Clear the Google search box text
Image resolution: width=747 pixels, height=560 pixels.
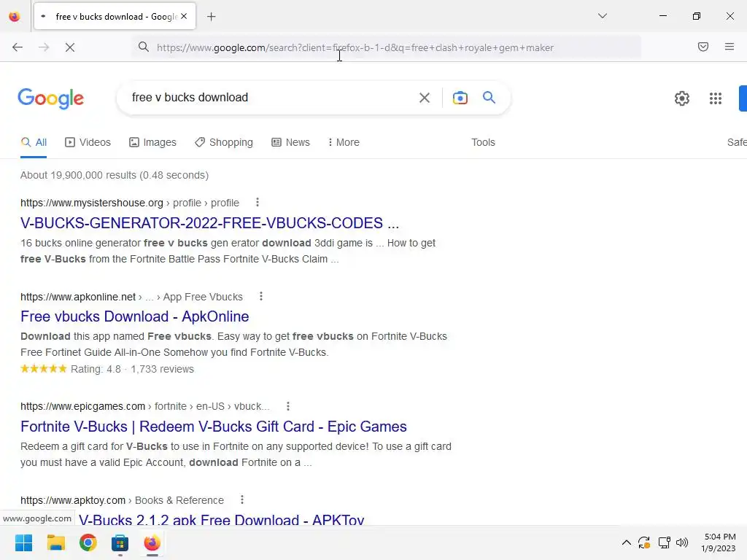pyautogui.click(x=425, y=98)
